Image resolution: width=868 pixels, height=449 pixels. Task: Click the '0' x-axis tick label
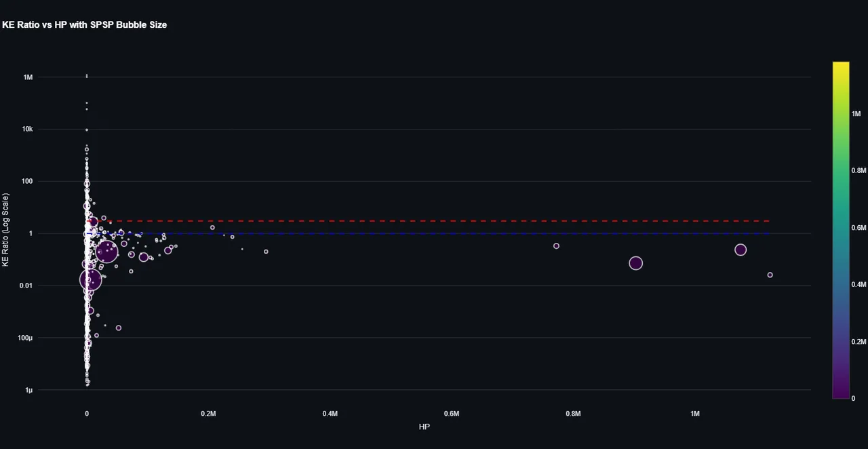[87, 414]
